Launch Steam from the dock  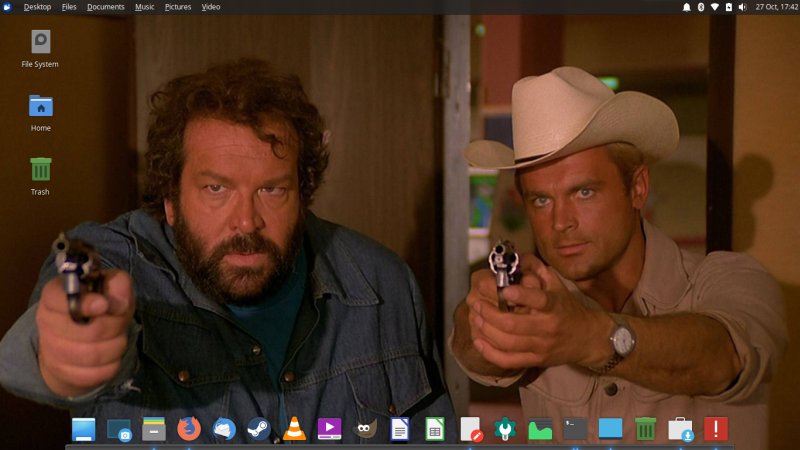259,429
